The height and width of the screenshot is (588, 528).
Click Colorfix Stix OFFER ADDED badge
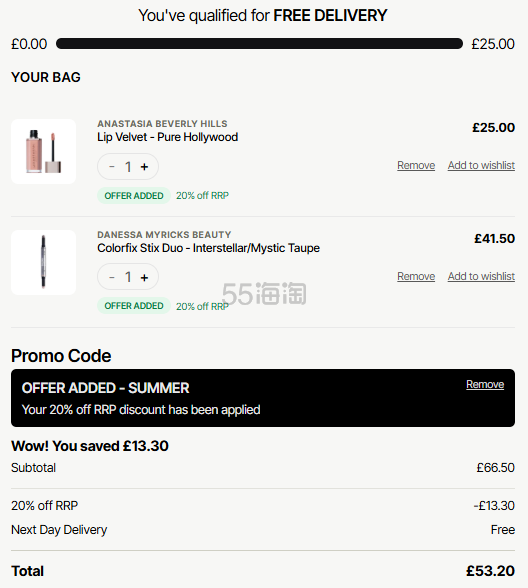134,306
